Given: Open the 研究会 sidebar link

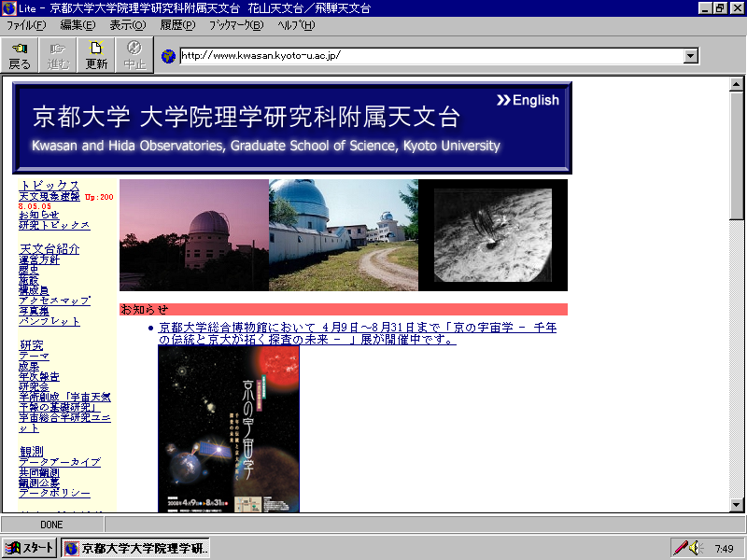Looking at the screenshot, I should [34, 386].
